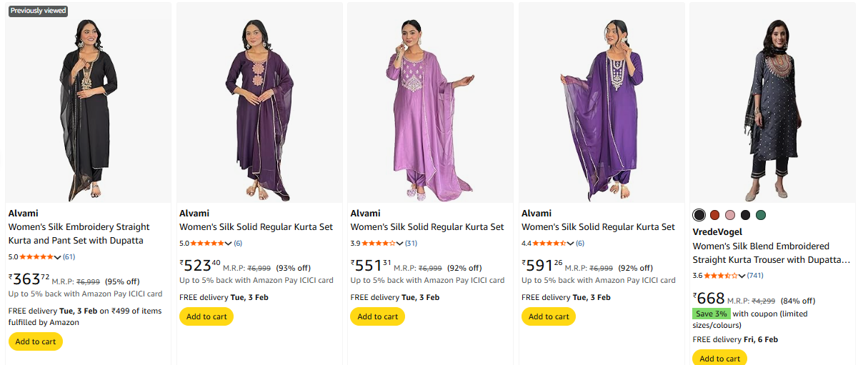Add the ₹551 lilac kurta set to cart
Viewport: 868px width, 365px height.
(377, 316)
